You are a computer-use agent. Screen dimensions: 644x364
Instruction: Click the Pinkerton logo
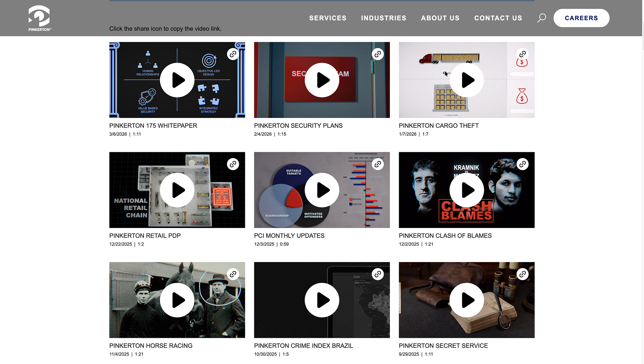pos(40,18)
